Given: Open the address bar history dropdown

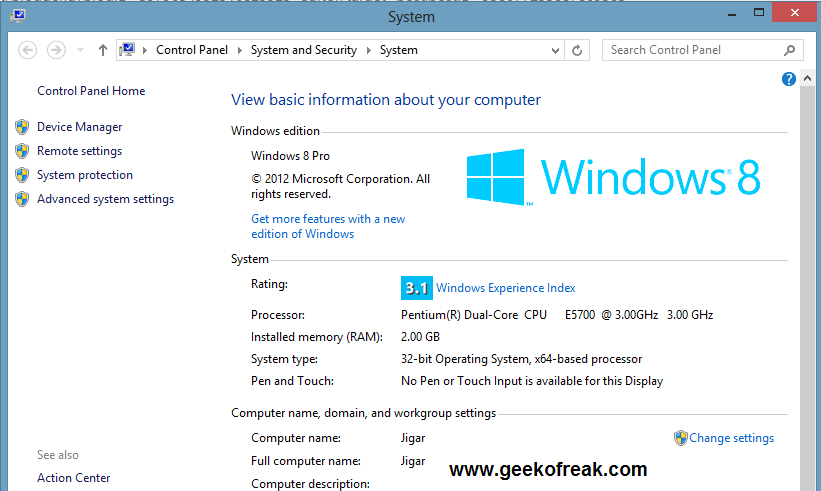Looking at the screenshot, I should point(555,51).
